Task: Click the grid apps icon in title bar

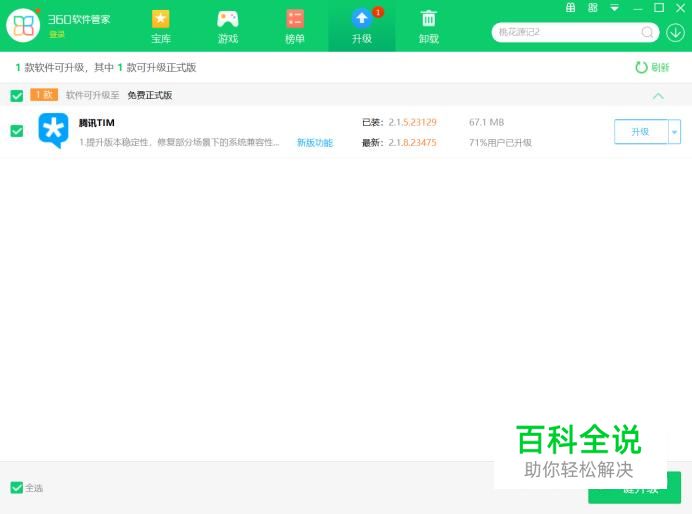Action: pos(593,8)
